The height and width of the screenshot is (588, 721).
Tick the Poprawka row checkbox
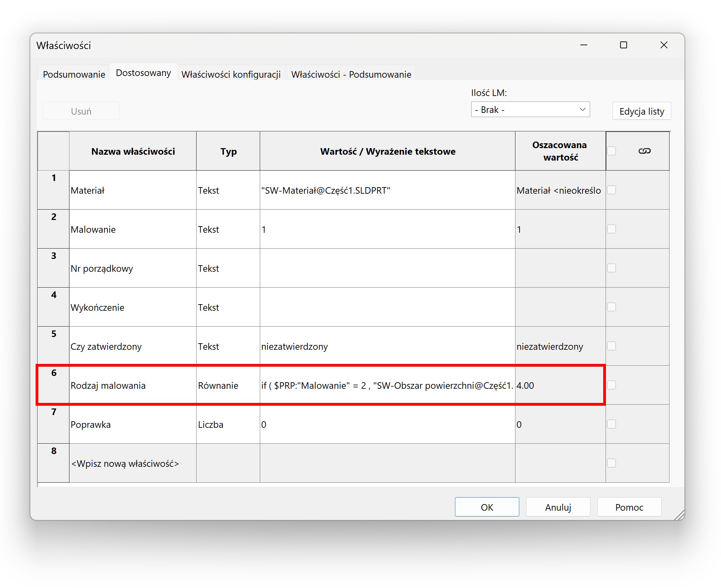611,424
